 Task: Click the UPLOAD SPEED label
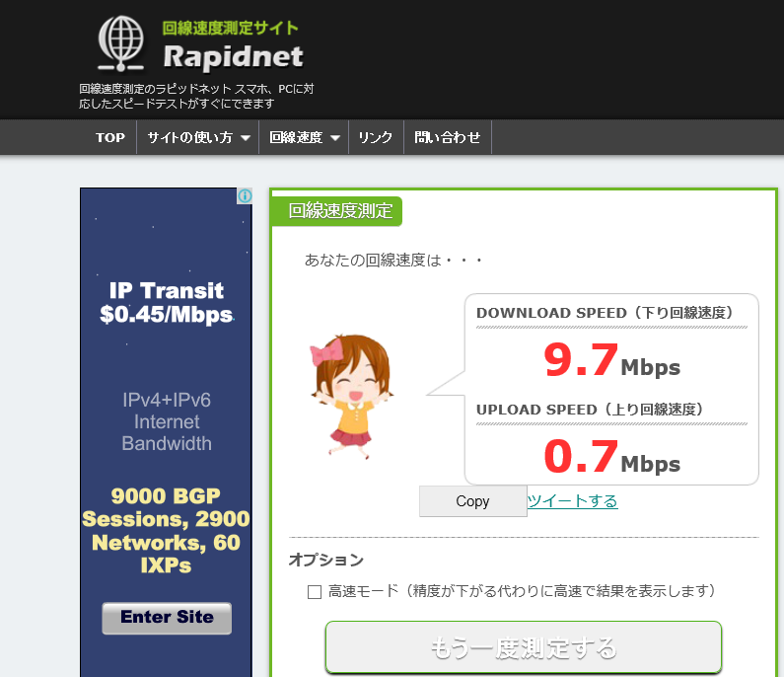coord(591,410)
